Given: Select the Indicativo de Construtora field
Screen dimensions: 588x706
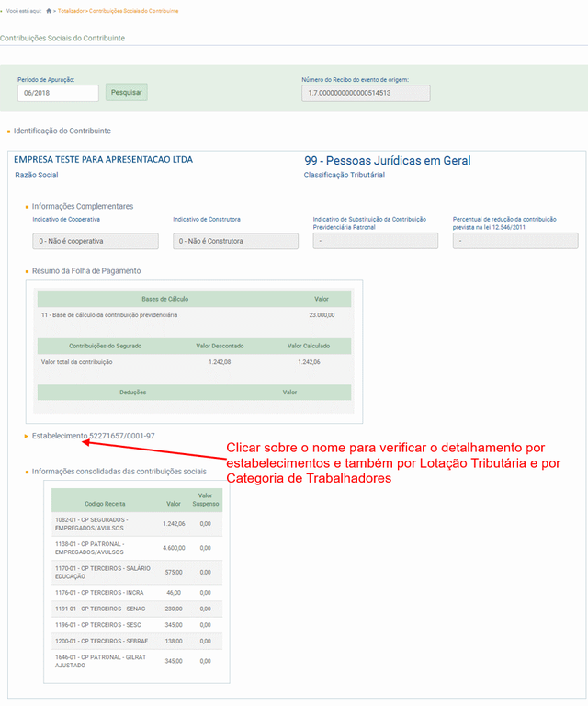Looking at the screenshot, I should 235,241.
